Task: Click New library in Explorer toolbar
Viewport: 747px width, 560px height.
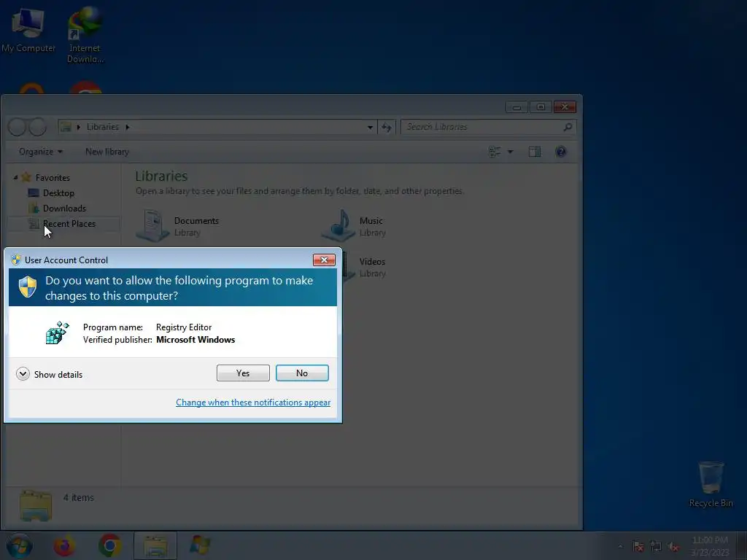Action: point(107,152)
